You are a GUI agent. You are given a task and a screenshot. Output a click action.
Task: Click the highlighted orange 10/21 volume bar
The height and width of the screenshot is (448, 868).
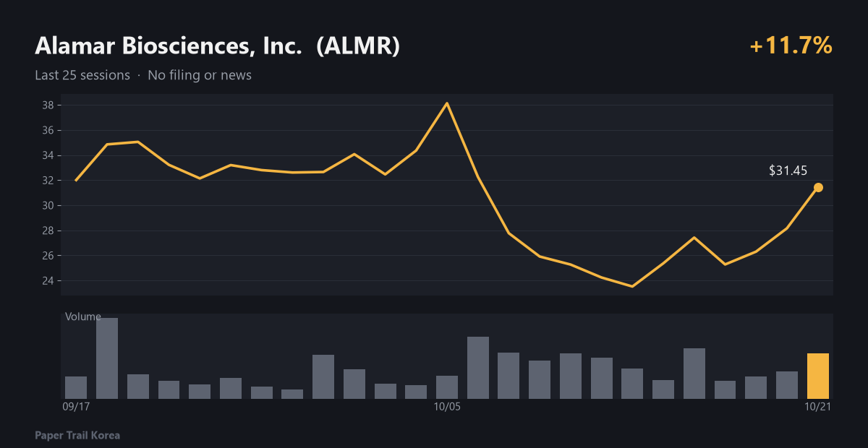click(818, 376)
